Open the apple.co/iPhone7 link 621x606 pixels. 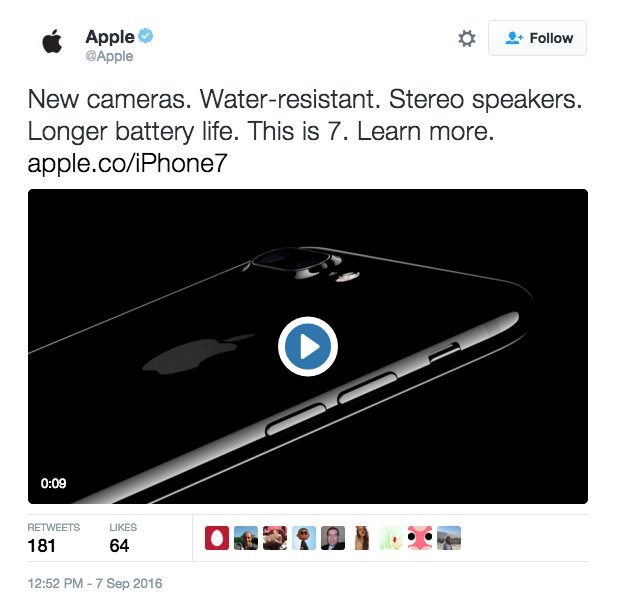(128, 162)
